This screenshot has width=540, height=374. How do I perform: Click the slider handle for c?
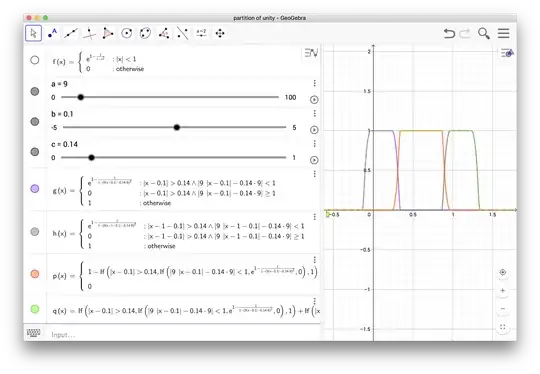click(x=91, y=158)
